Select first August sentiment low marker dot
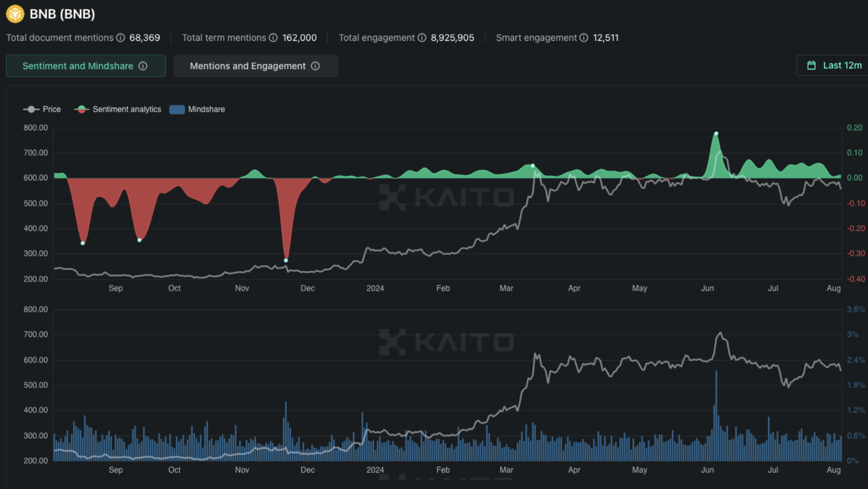The width and height of the screenshot is (868, 489). point(83,243)
